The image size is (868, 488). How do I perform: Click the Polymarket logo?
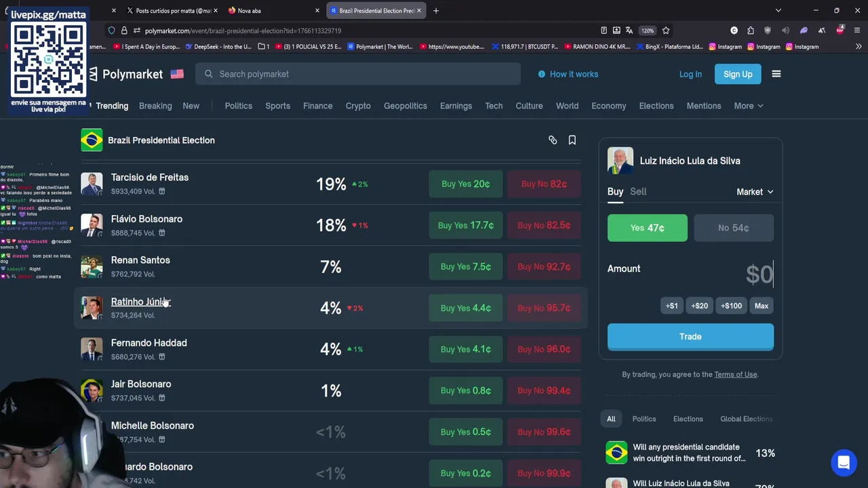[126, 74]
